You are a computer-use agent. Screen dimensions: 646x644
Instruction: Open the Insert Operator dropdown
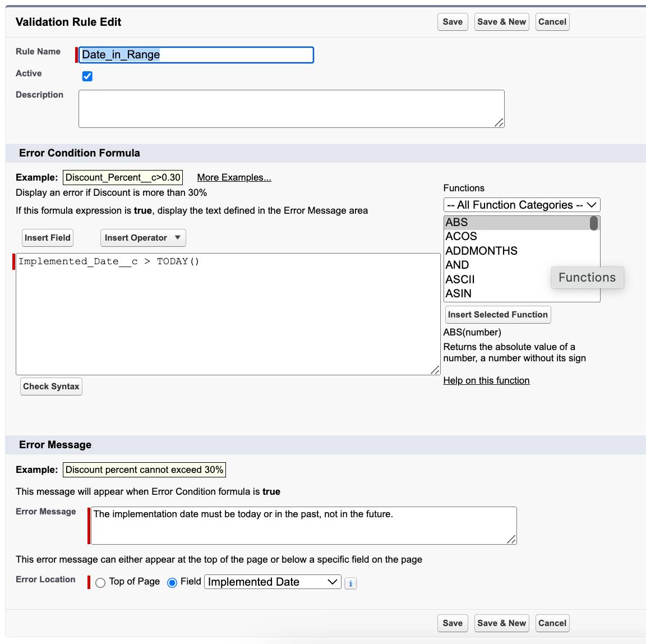click(x=143, y=238)
